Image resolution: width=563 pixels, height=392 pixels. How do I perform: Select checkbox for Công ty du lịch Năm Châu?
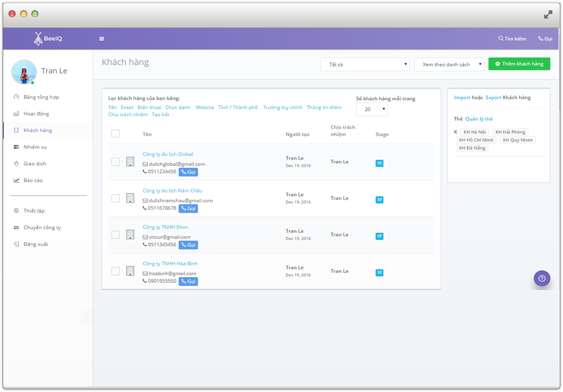(x=116, y=198)
